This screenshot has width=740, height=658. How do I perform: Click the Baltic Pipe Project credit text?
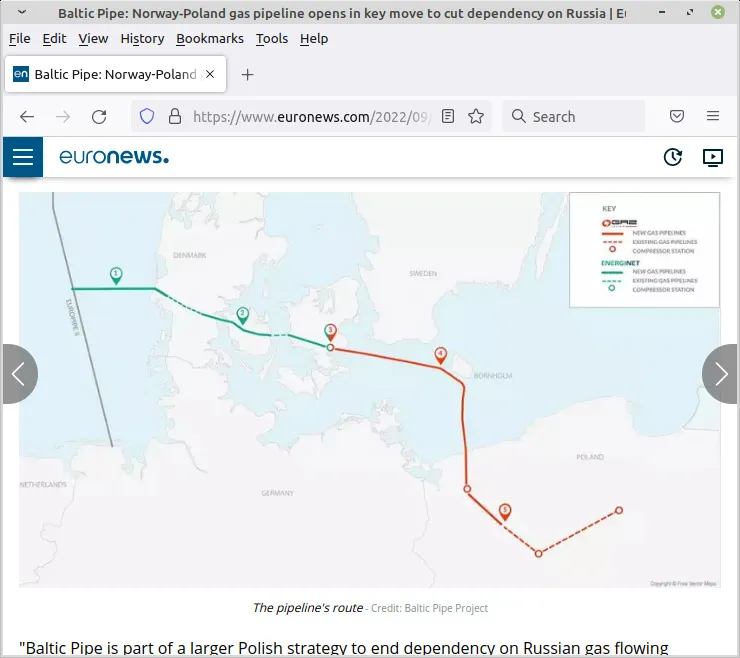[429, 608]
